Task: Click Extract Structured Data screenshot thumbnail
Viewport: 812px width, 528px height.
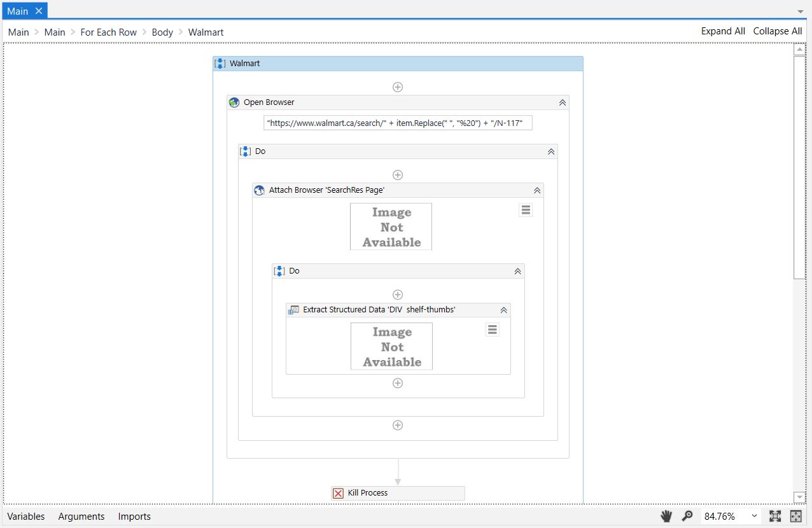Action: (392, 346)
